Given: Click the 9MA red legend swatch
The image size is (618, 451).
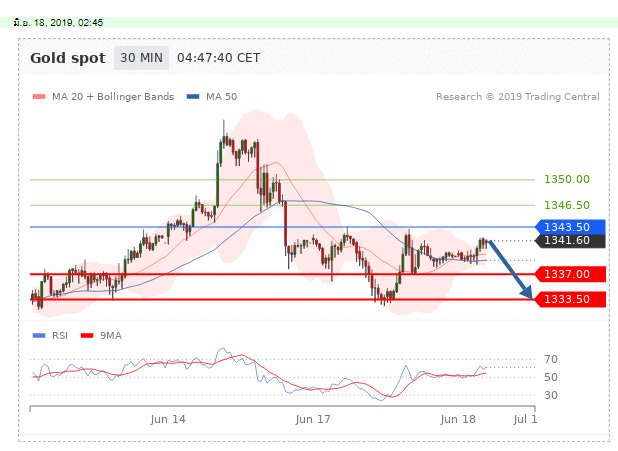Looking at the screenshot, I should tap(87, 335).
